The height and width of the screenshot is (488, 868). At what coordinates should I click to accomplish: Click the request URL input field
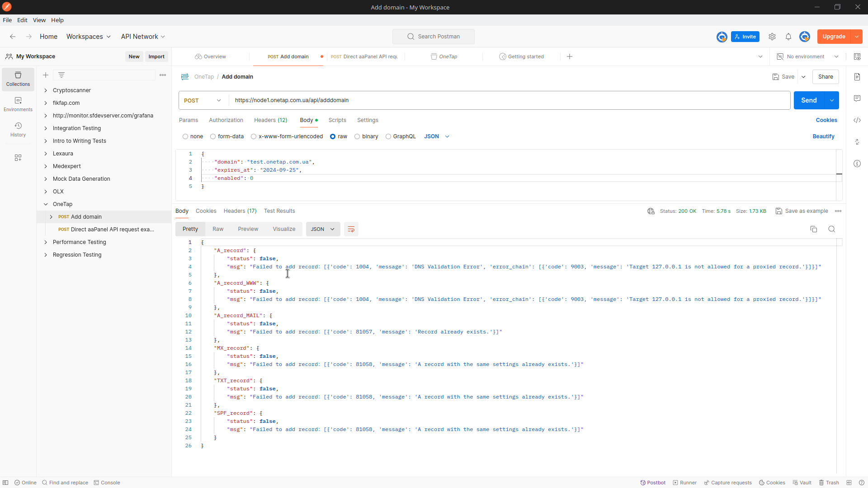[x=497, y=100]
